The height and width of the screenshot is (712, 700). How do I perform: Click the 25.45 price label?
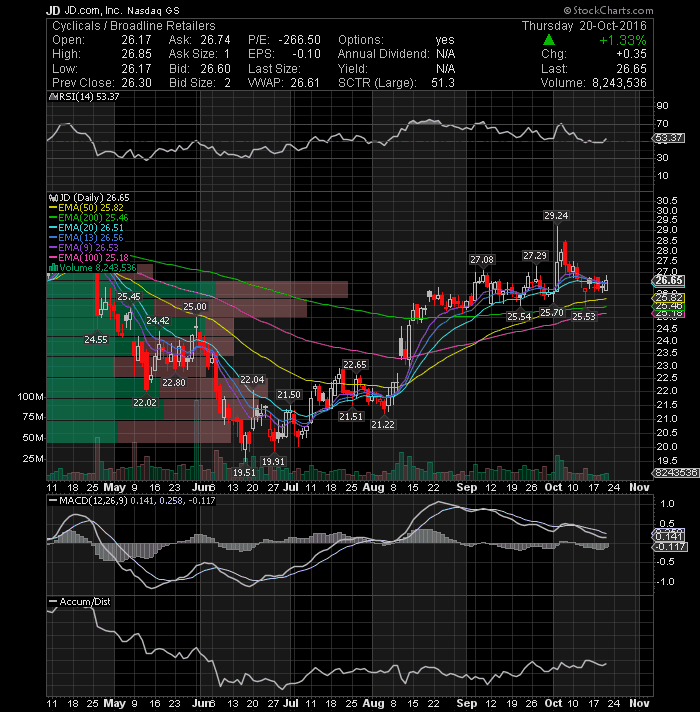click(129, 297)
